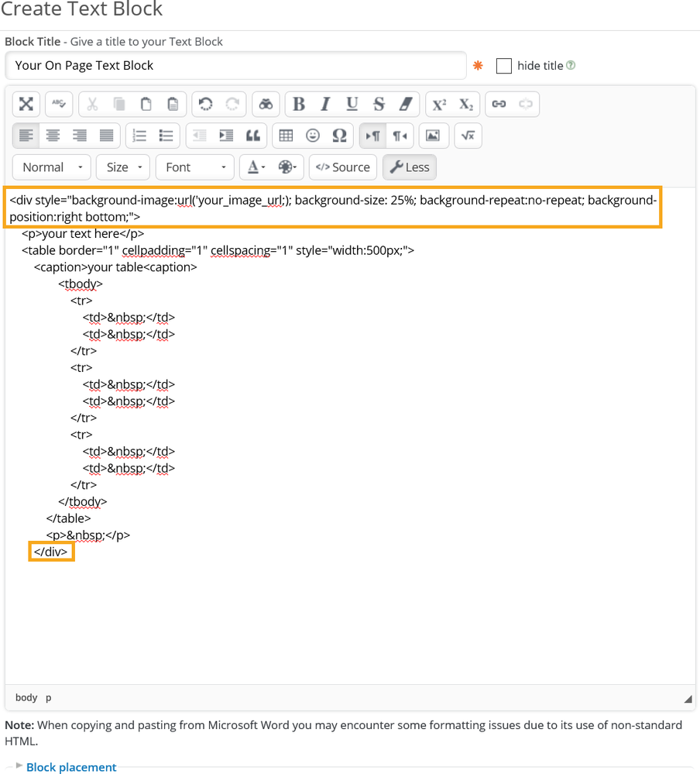Click the Less button to collapse toolbar

[x=409, y=167]
